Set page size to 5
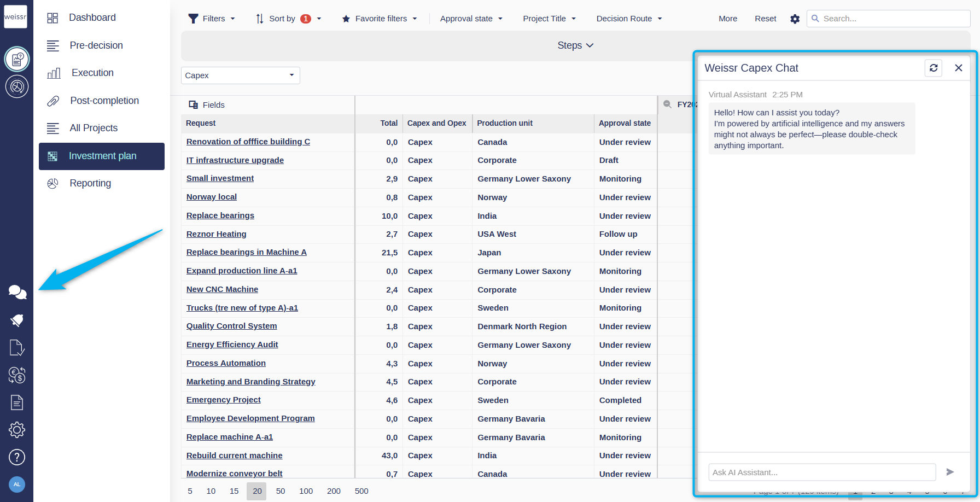980x502 pixels. [x=190, y=491]
